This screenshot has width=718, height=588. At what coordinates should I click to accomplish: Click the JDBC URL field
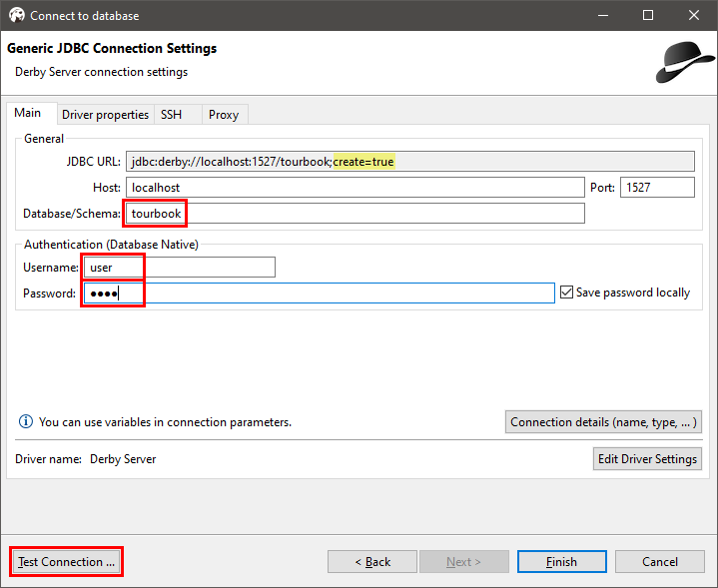tap(410, 162)
